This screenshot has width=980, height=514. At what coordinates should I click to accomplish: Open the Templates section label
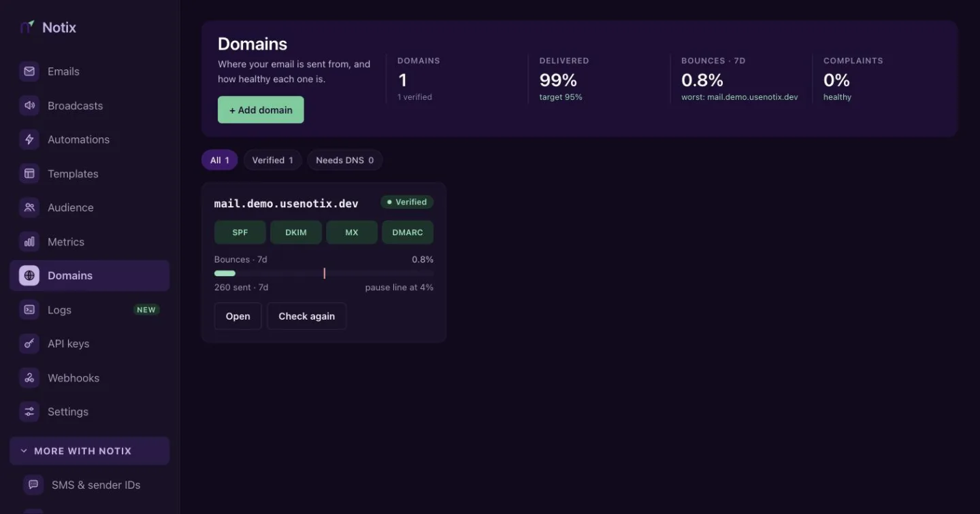(x=73, y=174)
